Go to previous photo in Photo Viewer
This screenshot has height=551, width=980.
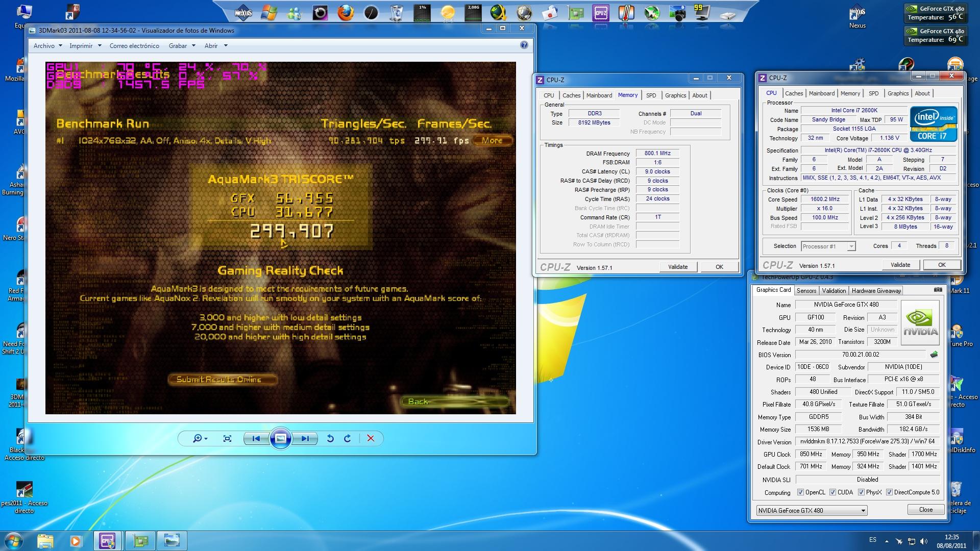click(x=256, y=438)
